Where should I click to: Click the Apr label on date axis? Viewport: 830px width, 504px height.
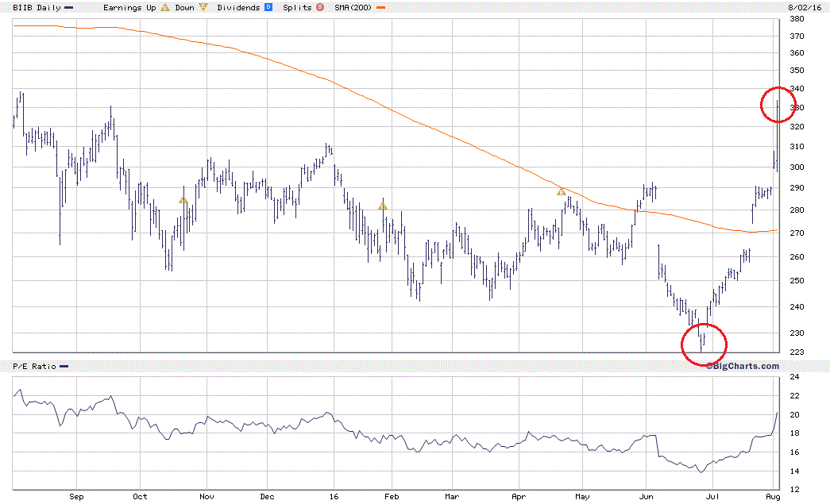pyautogui.click(x=519, y=497)
